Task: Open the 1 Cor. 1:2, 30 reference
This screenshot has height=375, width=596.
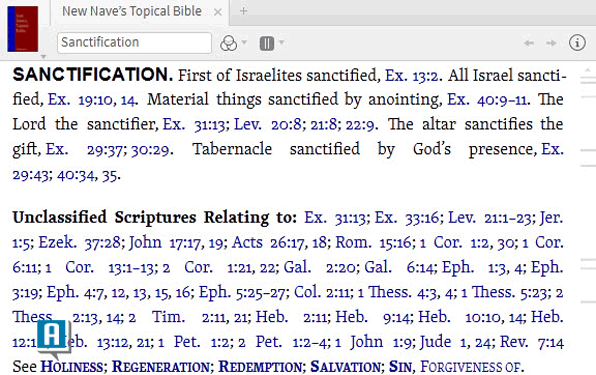Action: [467, 243]
